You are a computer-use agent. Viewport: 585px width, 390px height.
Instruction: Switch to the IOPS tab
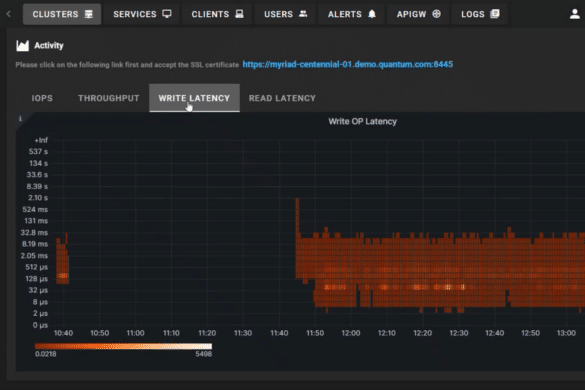click(42, 98)
